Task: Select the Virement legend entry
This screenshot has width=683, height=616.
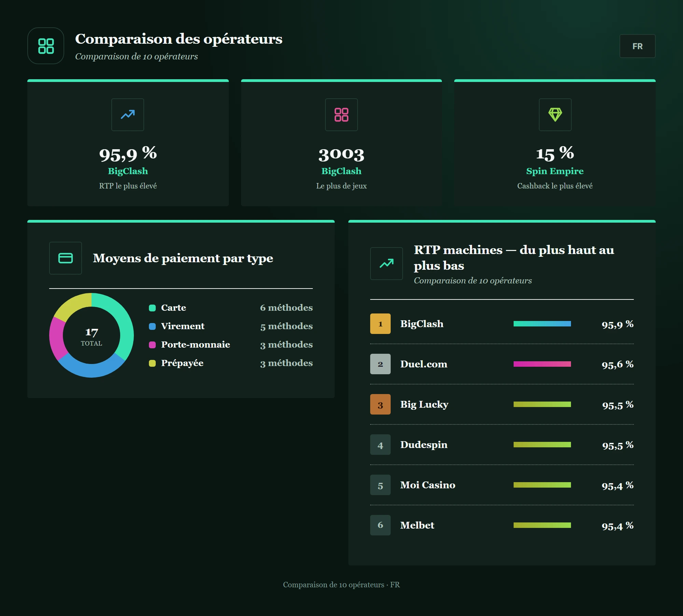Action: [231, 326]
